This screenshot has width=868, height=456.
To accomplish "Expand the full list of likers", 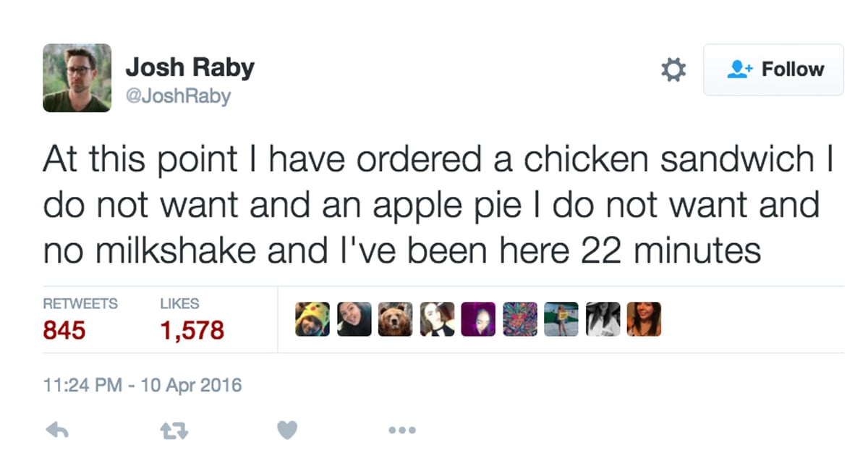I will (x=644, y=318).
